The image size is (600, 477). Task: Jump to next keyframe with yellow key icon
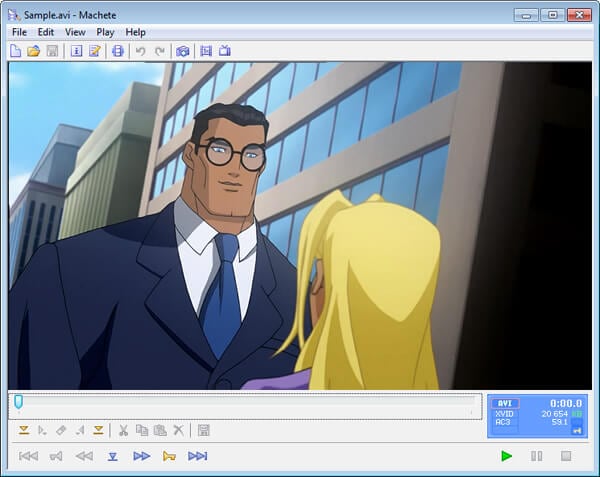[169, 456]
